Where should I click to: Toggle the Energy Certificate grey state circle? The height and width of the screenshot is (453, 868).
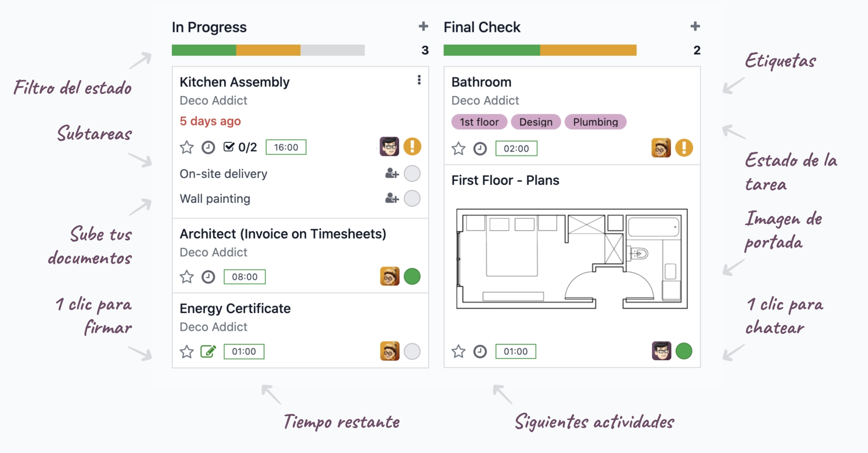(x=412, y=351)
